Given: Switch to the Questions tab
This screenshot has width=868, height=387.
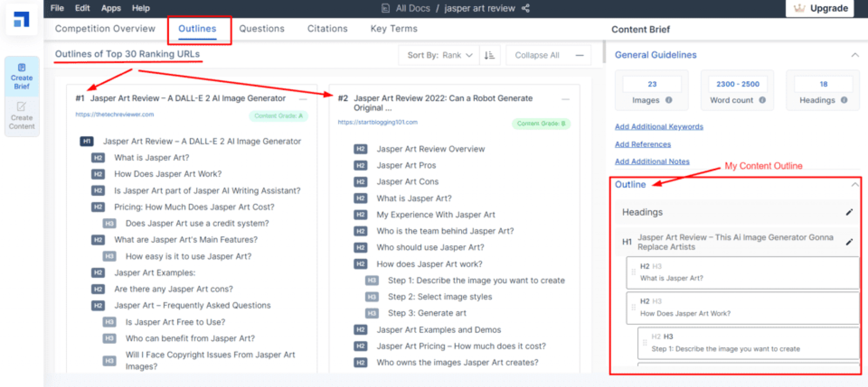Looking at the screenshot, I should click(x=262, y=29).
